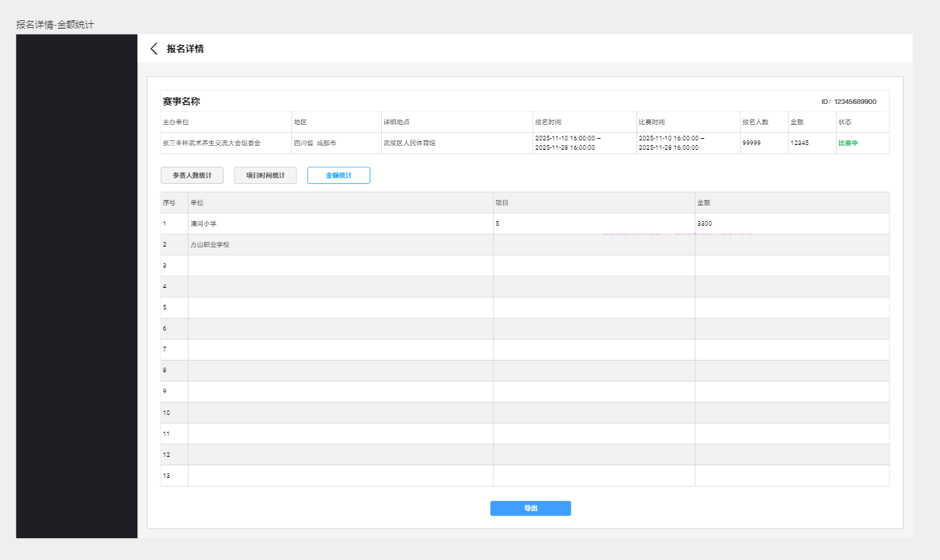Select the 金额统计 tab

(338, 175)
